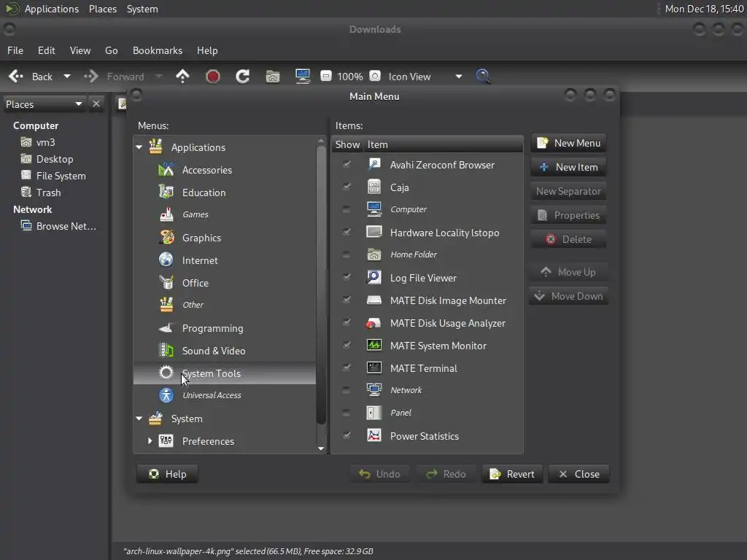Enable the Panel item show checkbox
Image resolution: width=747 pixels, height=560 pixels.
pyautogui.click(x=347, y=413)
